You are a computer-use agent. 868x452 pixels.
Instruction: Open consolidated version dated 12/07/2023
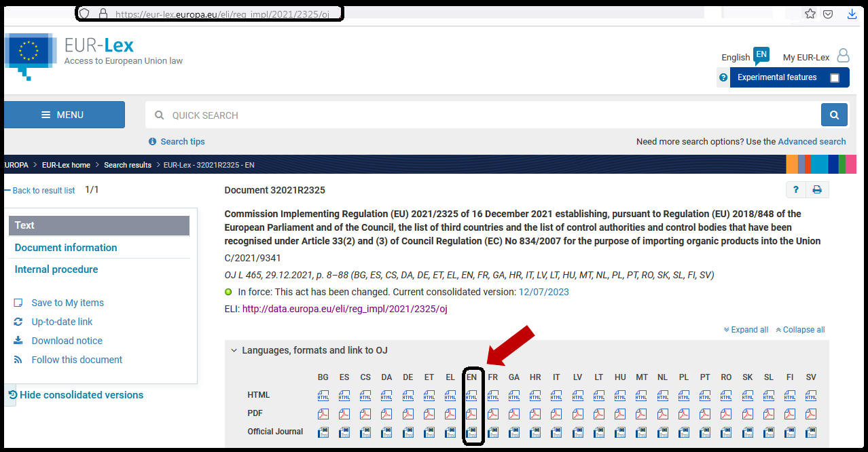tap(543, 292)
